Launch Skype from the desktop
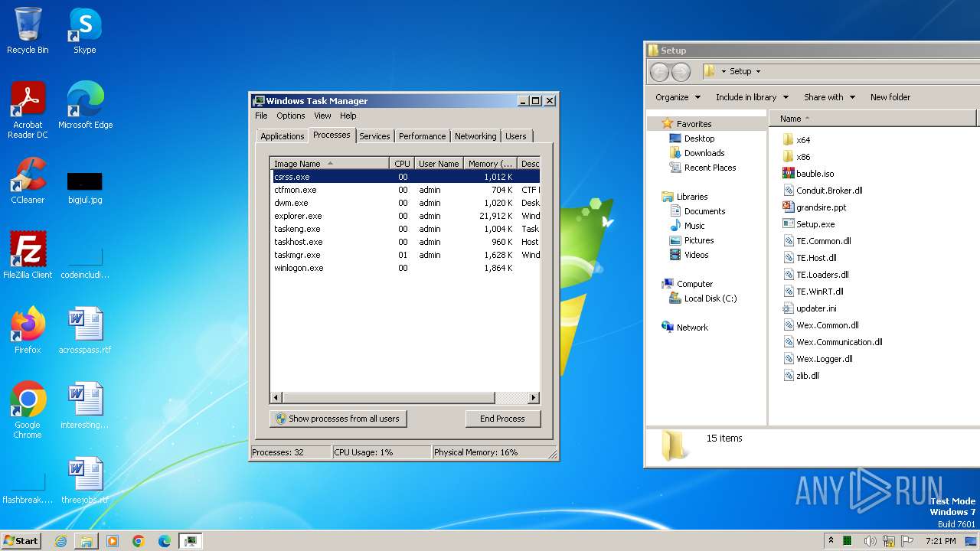This screenshot has height=551, width=980. point(84,31)
